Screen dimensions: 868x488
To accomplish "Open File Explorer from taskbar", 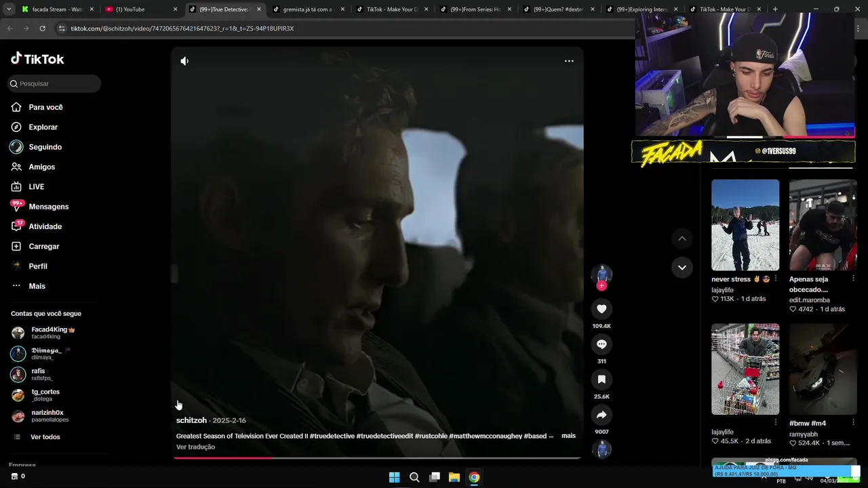I will point(454,477).
